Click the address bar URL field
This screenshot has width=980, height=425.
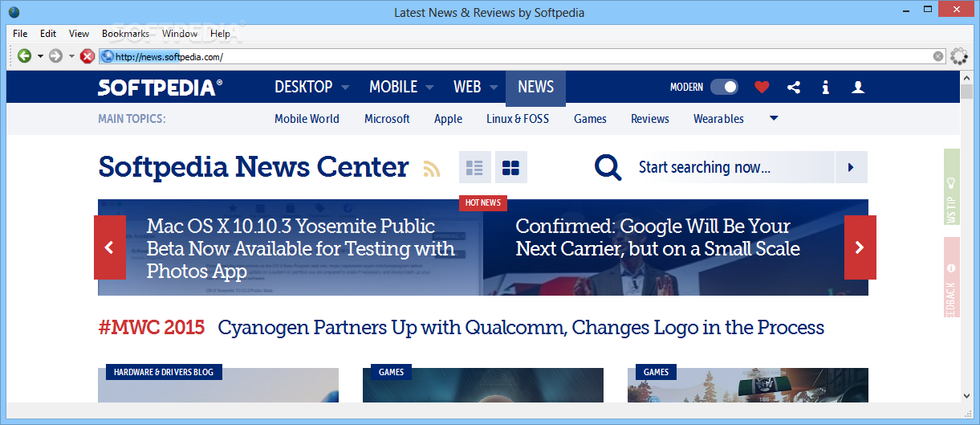[x=522, y=56]
